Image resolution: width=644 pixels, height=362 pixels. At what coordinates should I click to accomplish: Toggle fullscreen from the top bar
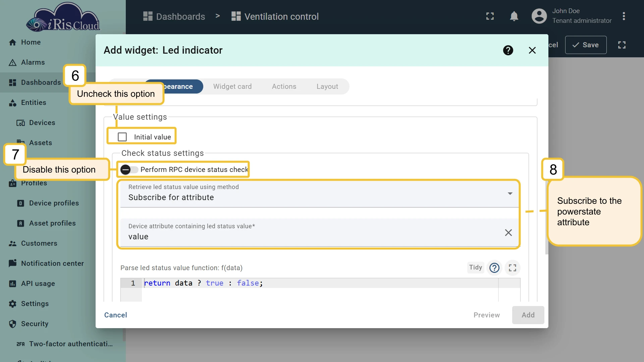click(490, 16)
